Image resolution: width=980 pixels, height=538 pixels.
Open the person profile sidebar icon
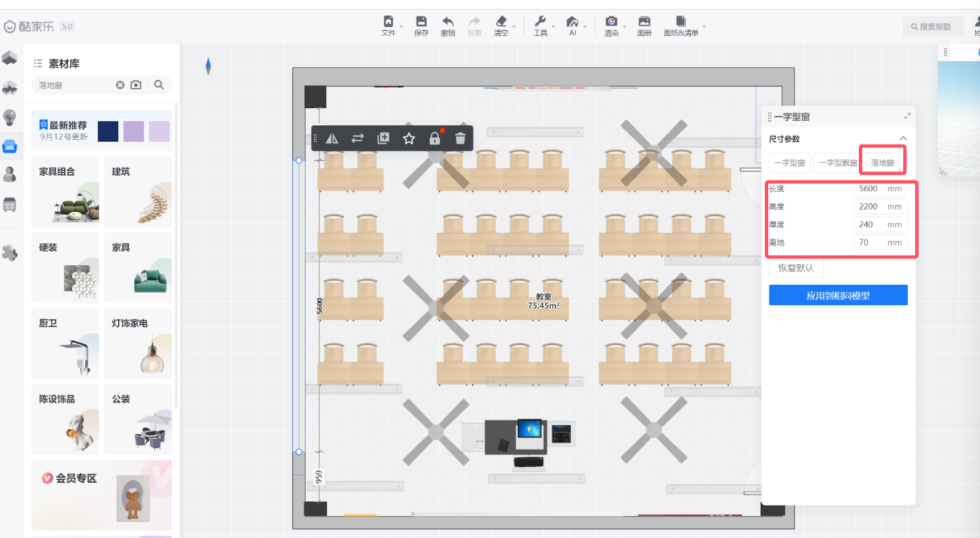tap(10, 174)
